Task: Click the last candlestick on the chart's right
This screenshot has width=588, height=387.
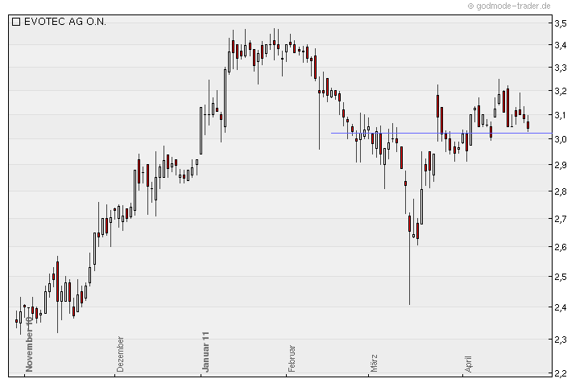Action: 528,124
